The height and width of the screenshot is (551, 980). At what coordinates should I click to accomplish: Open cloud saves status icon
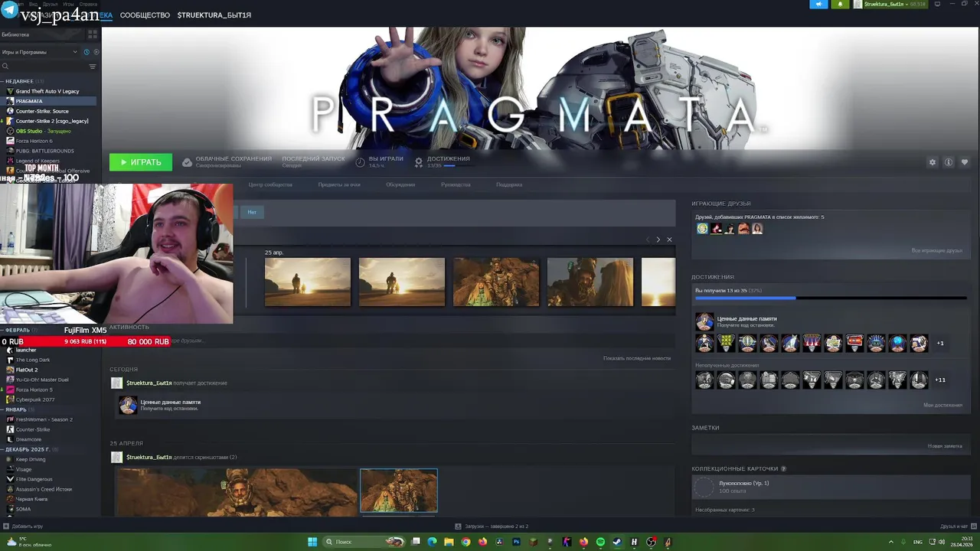pyautogui.click(x=187, y=162)
